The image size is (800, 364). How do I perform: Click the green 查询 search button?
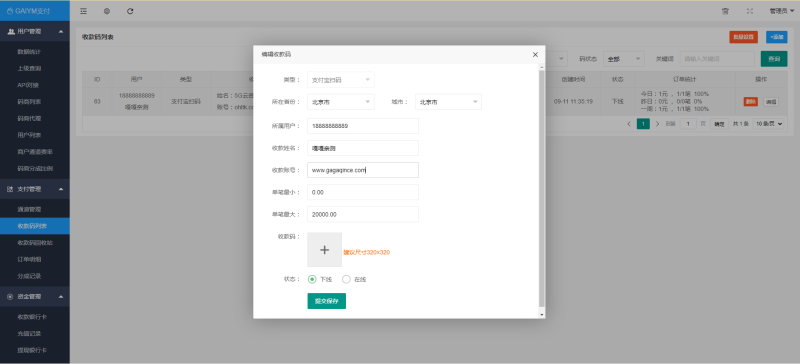tap(774, 59)
